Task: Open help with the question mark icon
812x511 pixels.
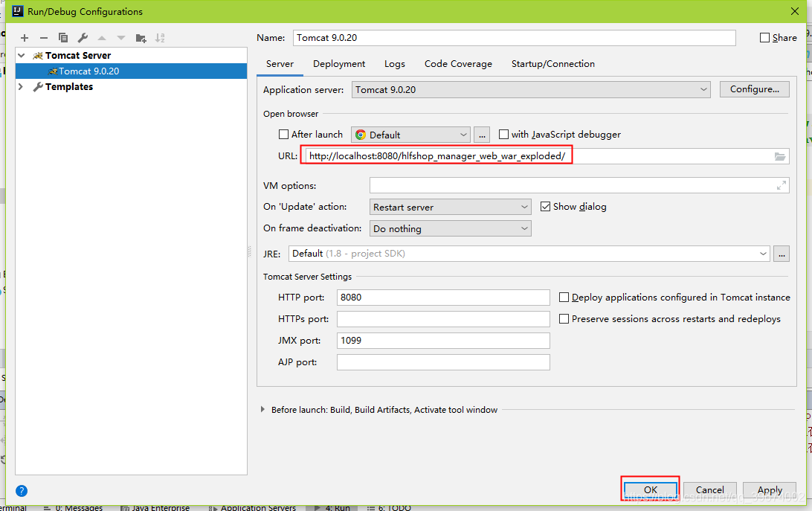Action: tap(22, 491)
